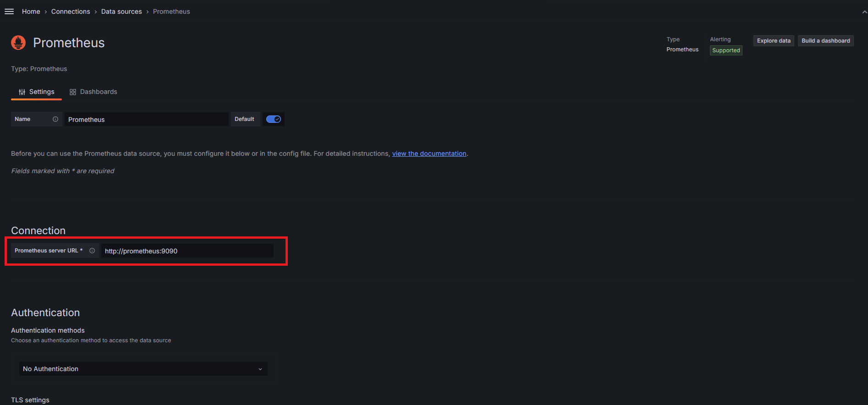
Task: Click the Prometheus server URL input field
Action: [187, 251]
